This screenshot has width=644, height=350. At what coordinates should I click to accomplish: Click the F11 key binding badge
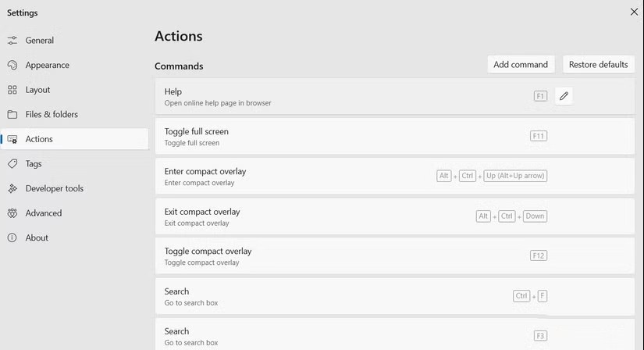tap(538, 136)
